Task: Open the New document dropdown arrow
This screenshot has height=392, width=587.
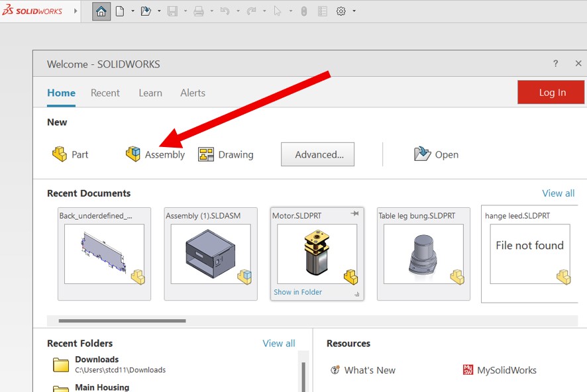Action: [133, 11]
